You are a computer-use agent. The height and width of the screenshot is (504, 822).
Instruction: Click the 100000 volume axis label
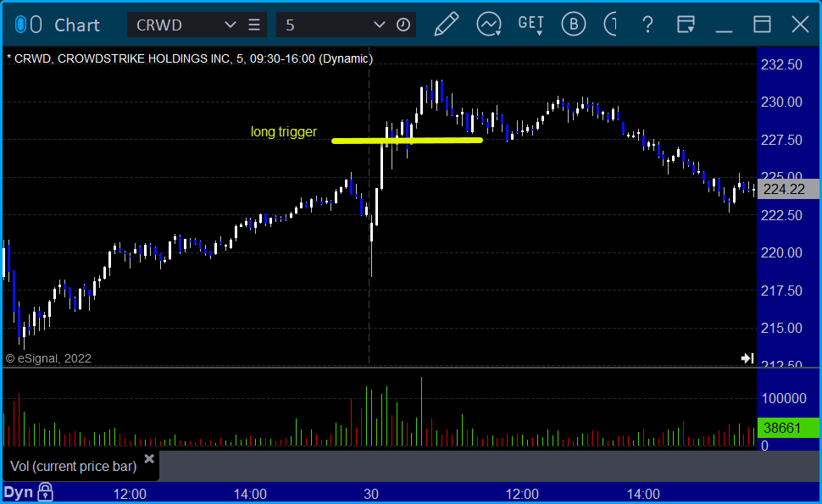784,398
